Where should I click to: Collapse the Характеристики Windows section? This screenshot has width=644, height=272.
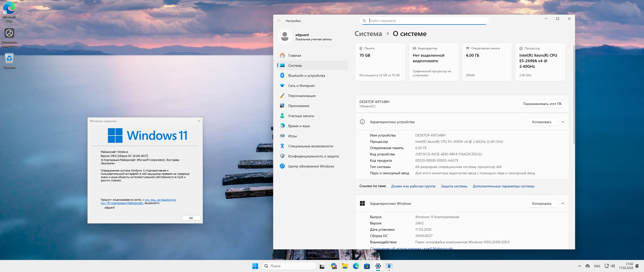click(563, 203)
